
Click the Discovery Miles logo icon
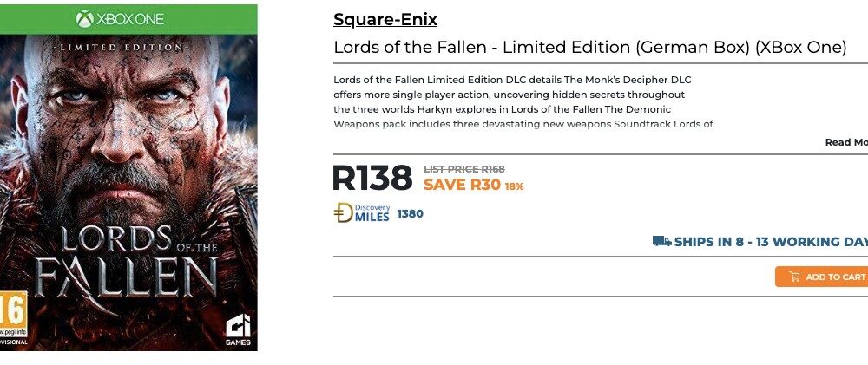click(x=343, y=212)
